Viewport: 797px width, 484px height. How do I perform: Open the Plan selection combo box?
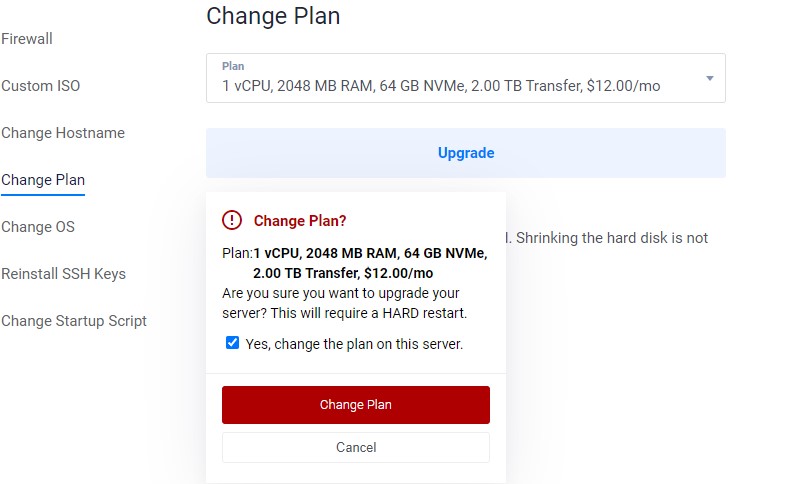[466, 78]
